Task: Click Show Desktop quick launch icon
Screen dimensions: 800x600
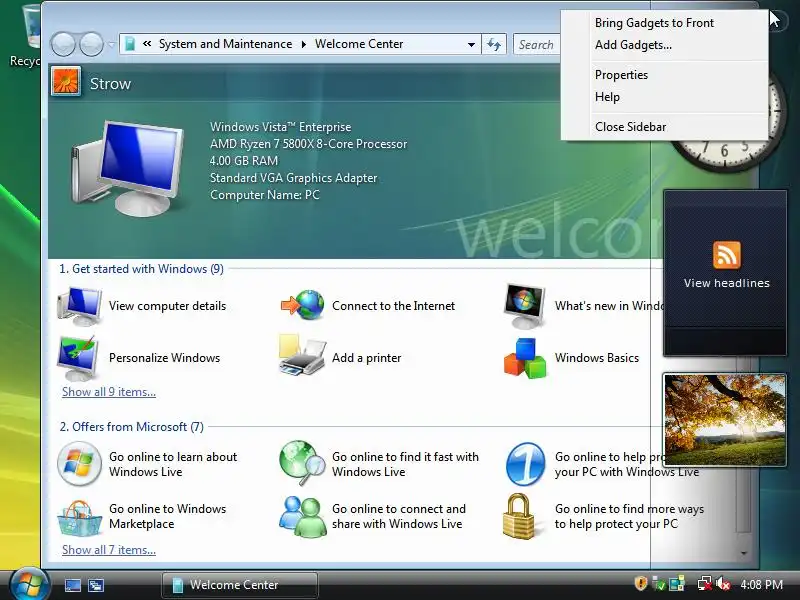Action: coord(72,585)
